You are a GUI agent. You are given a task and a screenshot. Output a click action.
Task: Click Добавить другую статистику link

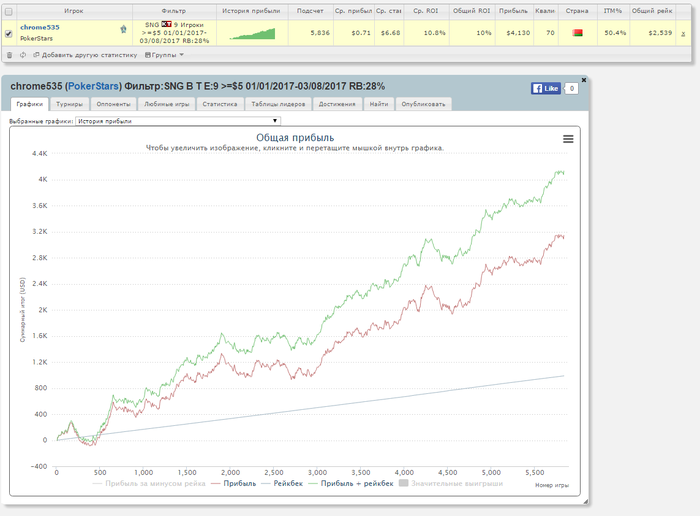pos(88,55)
